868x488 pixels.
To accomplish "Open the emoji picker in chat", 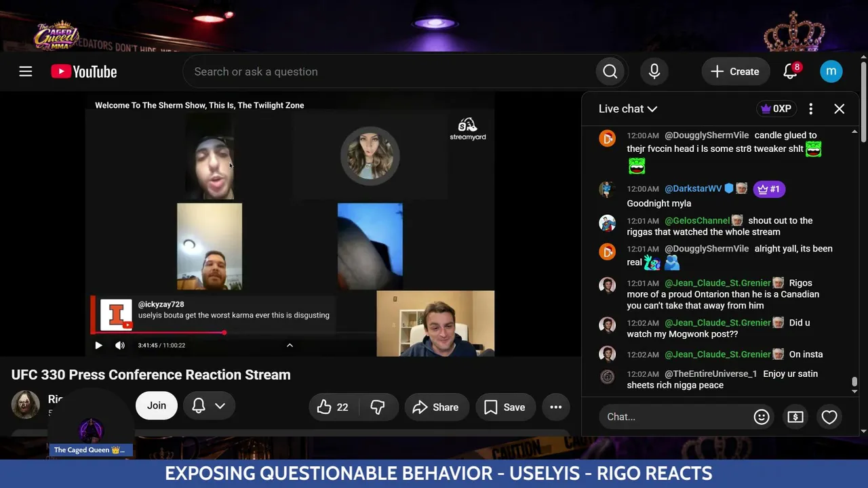I will (762, 417).
